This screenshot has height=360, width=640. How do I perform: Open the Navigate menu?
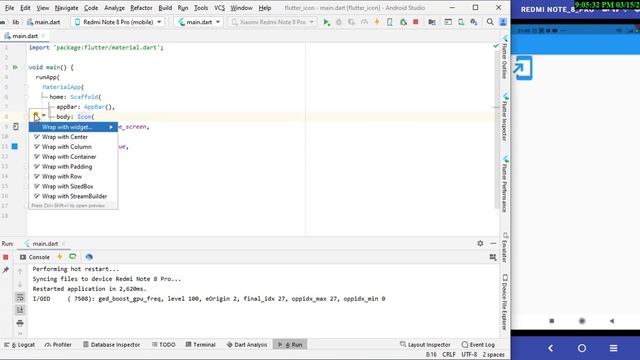(x=66, y=8)
